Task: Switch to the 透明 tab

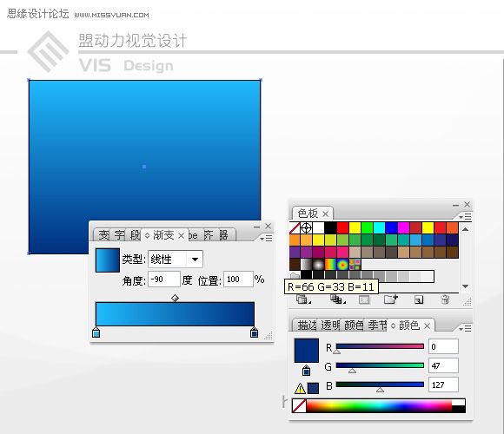Action: pyautogui.click(x=330, y=325)
